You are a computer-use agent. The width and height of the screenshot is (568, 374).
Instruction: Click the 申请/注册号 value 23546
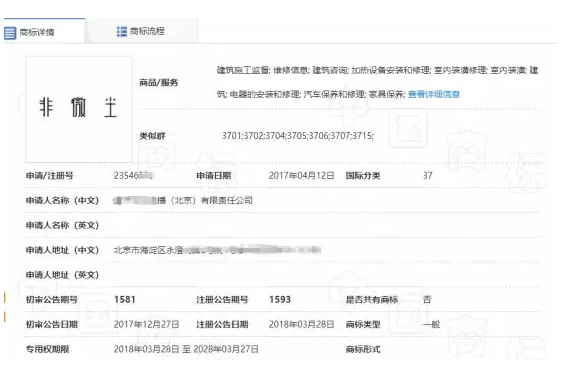133,176
